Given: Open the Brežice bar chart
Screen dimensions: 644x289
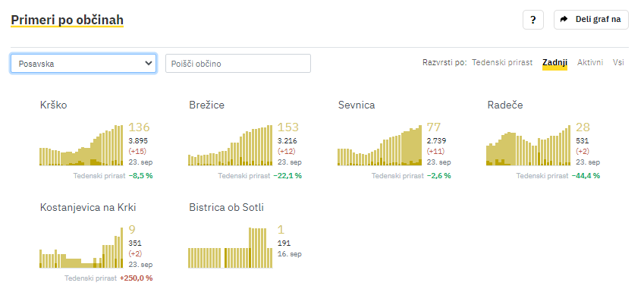Looking at the screenshot, I should pos(231,146).
